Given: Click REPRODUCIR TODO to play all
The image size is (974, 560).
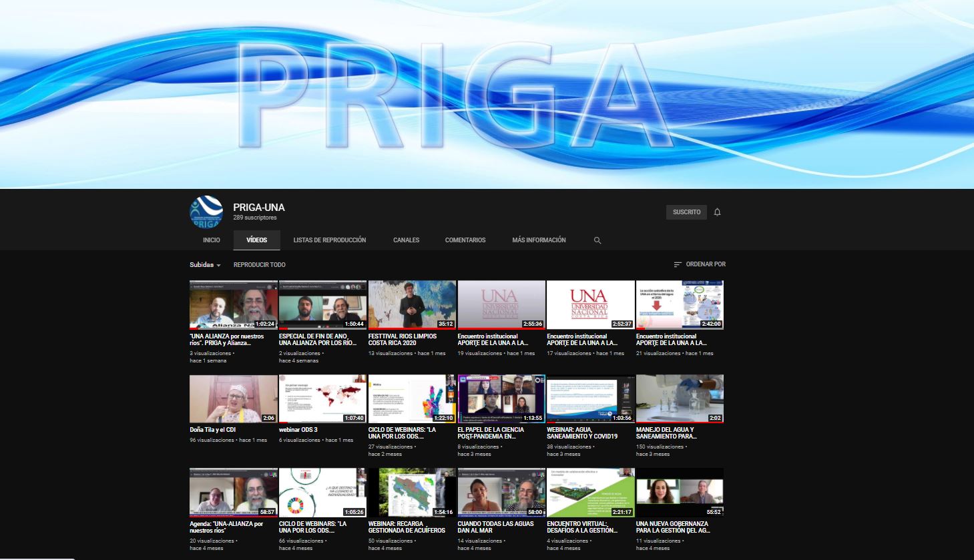Looking at the screenshot, I should pyautogui.click(x=260, y=265).
